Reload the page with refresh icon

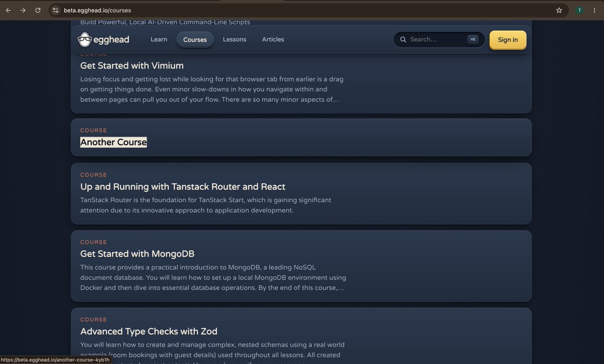point(38,10)
